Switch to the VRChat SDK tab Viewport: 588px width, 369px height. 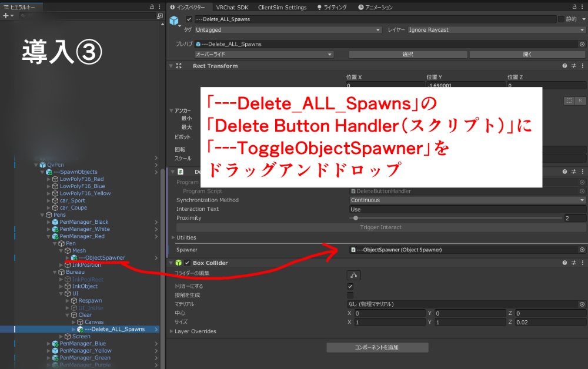[x=232, y=7]
